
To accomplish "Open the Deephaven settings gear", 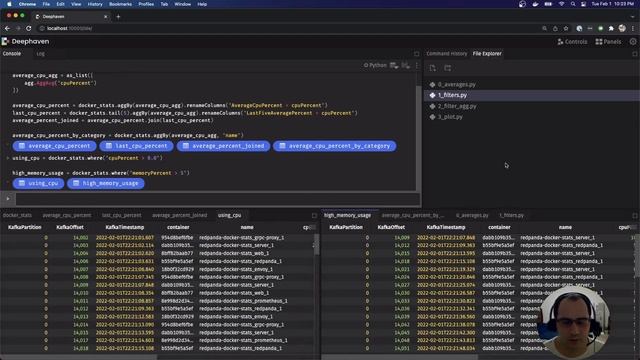I will 633,42.
